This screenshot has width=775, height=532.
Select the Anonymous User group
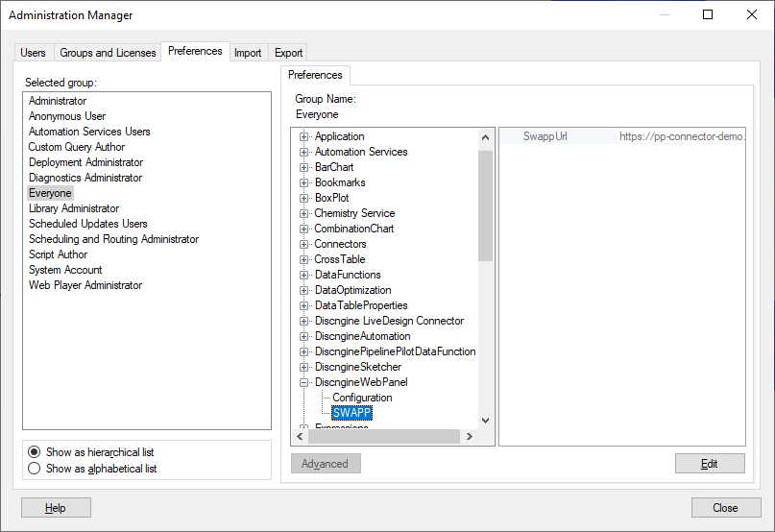[67, 116]
